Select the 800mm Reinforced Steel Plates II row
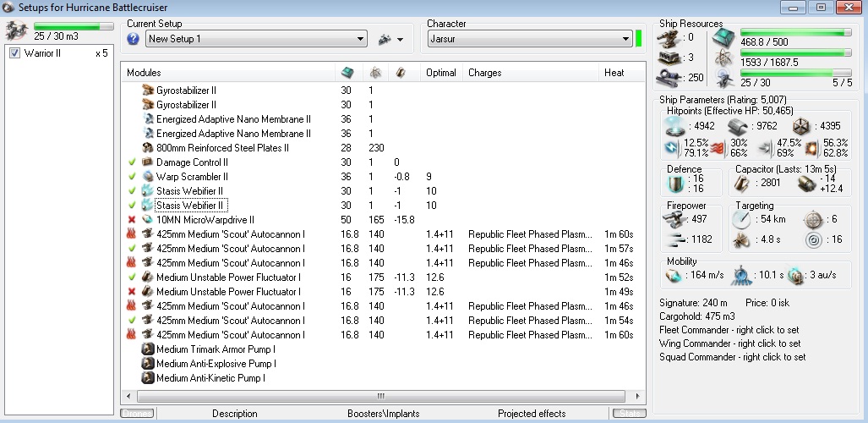 (x=383, y=148)
